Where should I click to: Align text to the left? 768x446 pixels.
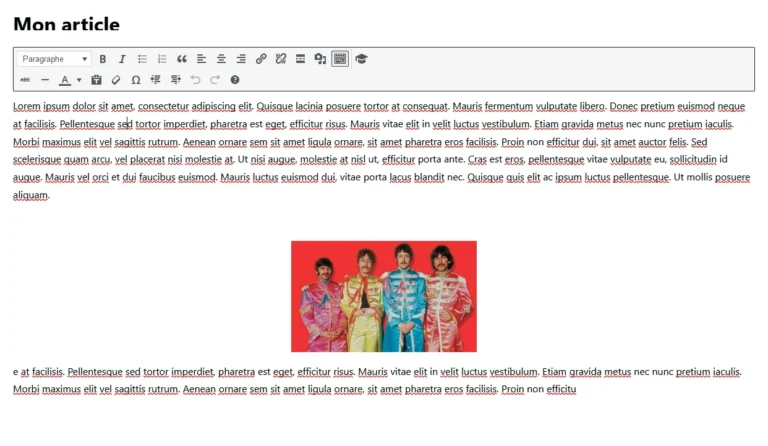pyautogui.click(x=201, y=59)
